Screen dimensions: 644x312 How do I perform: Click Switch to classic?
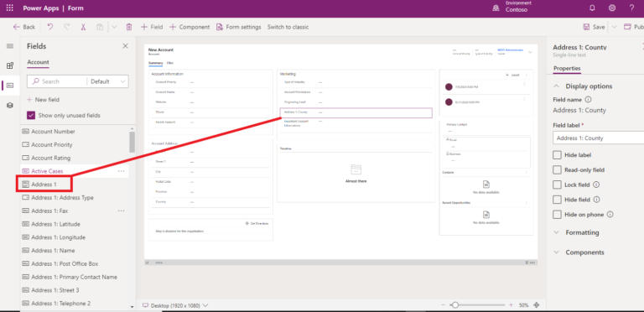pyautogui.click(x=288, y=27)
